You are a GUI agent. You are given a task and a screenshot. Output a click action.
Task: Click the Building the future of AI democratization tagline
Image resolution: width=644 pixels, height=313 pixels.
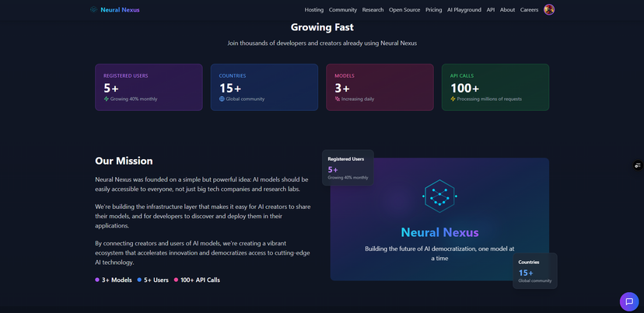(x=439, y=253)
